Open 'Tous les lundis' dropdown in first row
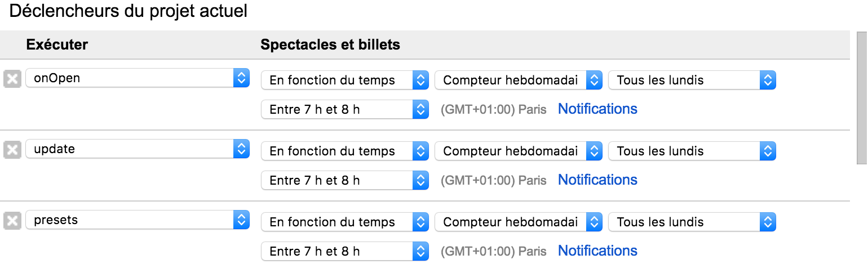868x268 pixels. pyautogui.click(x=692, y=80)
